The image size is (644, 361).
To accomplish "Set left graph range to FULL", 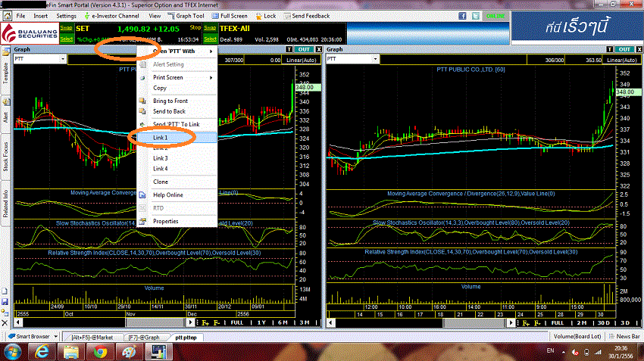I will (237, 323).
